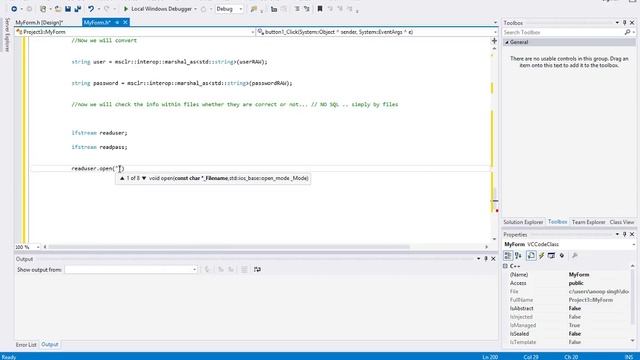
Task: Place cursor in 'ifstream readuser;' line
Action: (99, 133)
